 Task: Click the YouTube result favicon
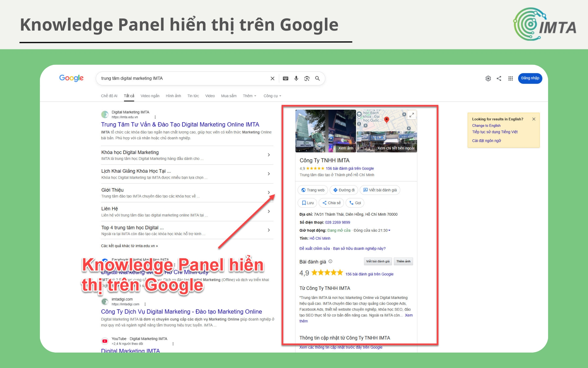tap(105, 341)
